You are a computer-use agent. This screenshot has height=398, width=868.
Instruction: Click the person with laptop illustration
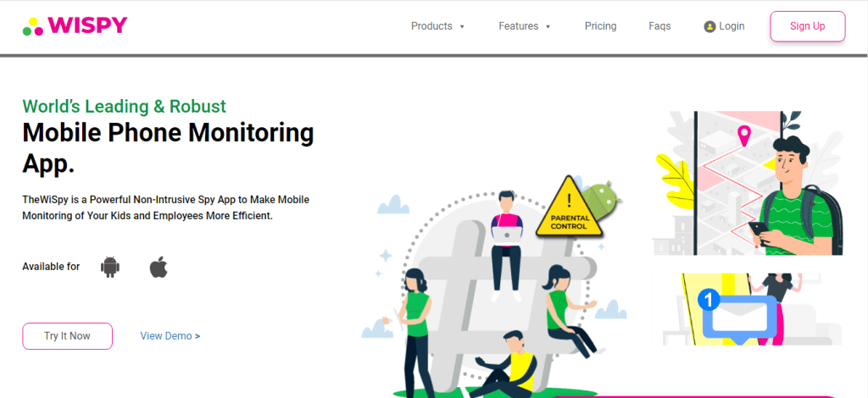(x=507, y=246)
